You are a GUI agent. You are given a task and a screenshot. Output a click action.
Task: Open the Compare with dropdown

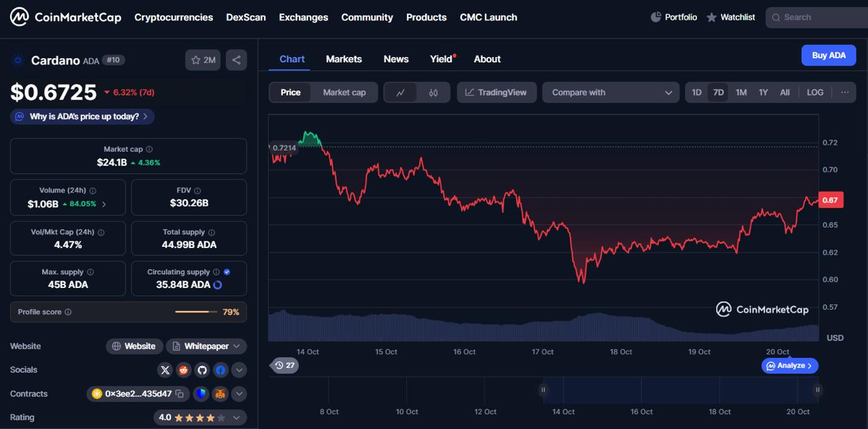(610, 93)
